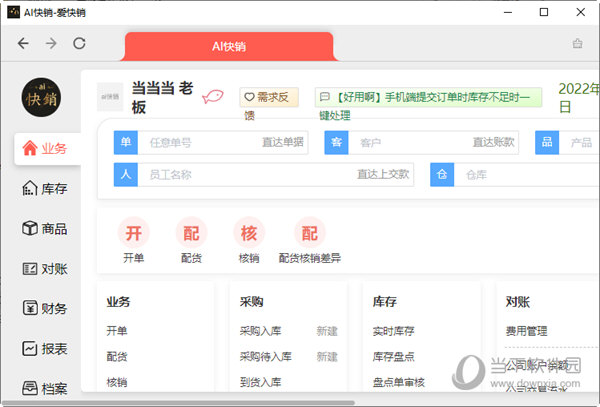Open the 报表 sidebar menu
Image resolution: width=600 pixels, height=407 pixels.
click(x=45, y=348)
